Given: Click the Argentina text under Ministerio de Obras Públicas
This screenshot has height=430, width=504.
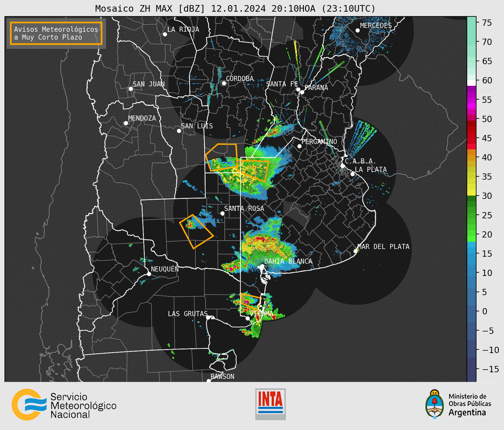Looking at the screenshot, I should pyautogui.click(x=467, y=413).
